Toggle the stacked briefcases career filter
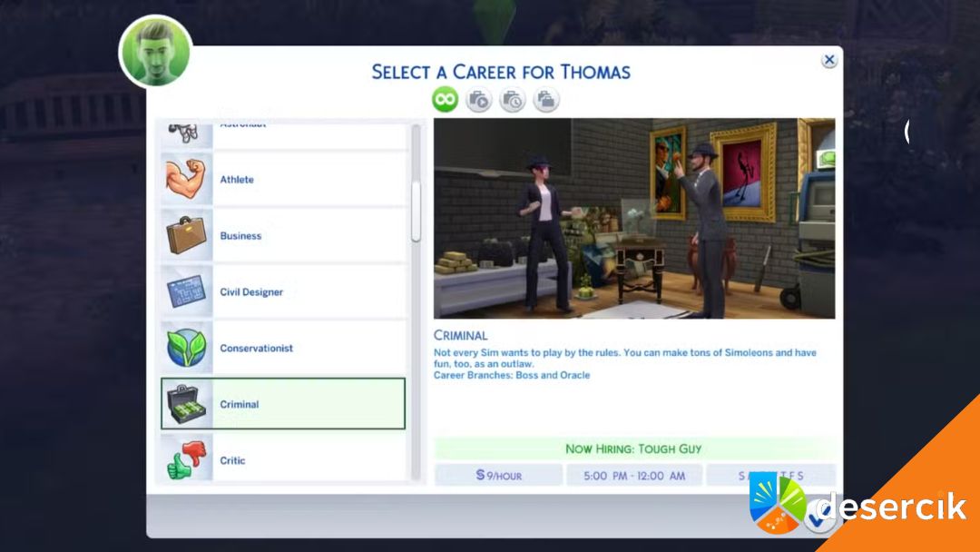Screen dimensions: 980x552 coord(545,100)
